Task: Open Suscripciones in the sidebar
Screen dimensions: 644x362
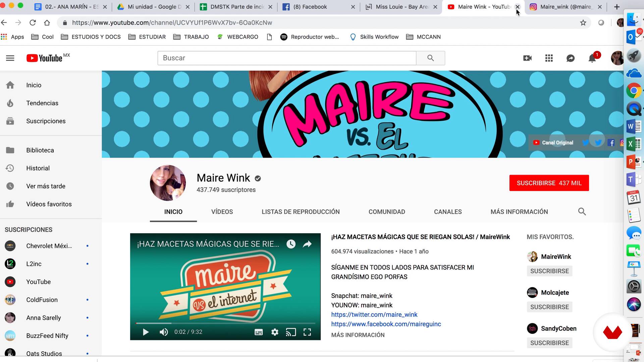Action: 46,121
